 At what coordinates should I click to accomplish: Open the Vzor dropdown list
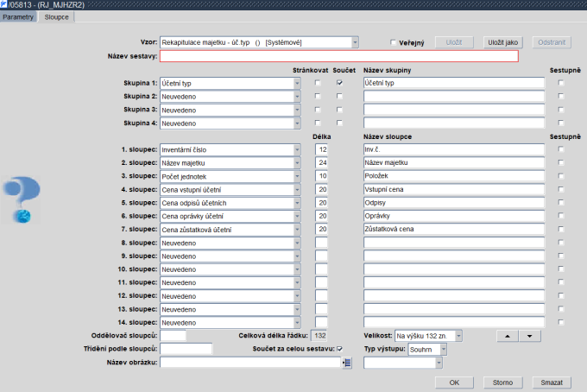354,41
